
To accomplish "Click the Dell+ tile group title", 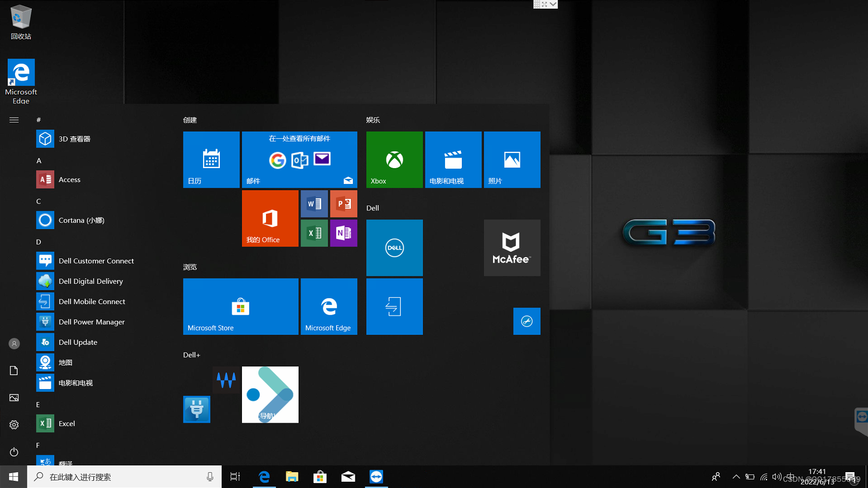I will tap(192, 355).
